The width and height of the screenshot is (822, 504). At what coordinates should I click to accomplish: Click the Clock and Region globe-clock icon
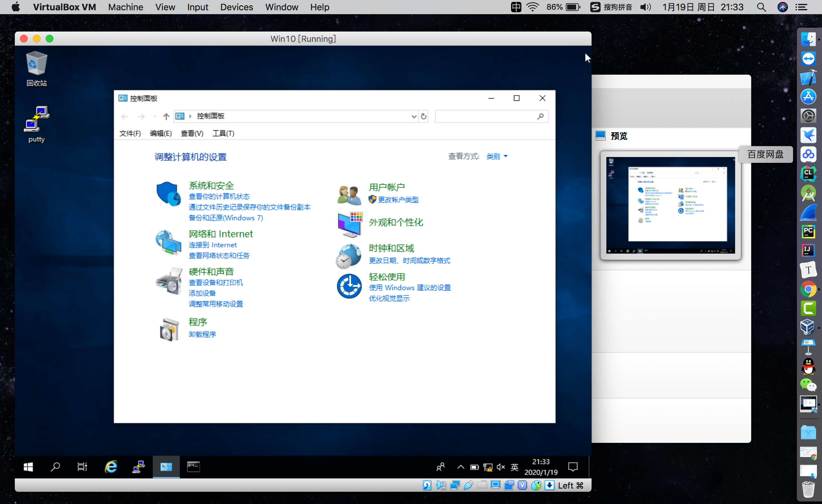tap(349, 256)
